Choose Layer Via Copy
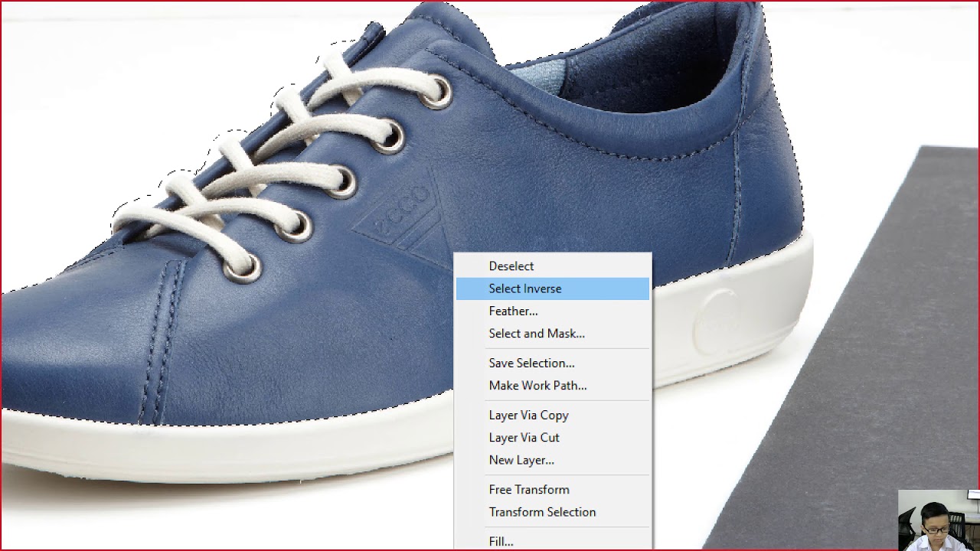Image resolution: width=980 pixels, height=551 pixels. (x=552, y=415)
